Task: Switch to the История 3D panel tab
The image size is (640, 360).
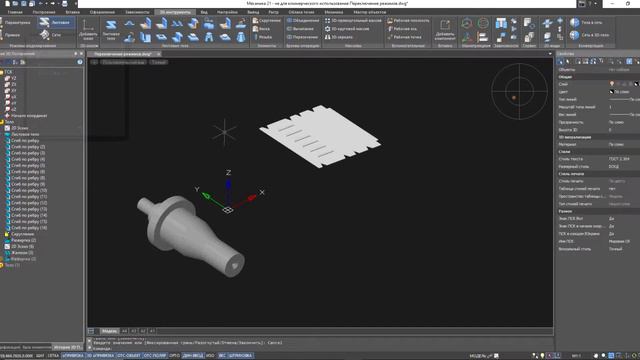Action: tap(67, 347)
